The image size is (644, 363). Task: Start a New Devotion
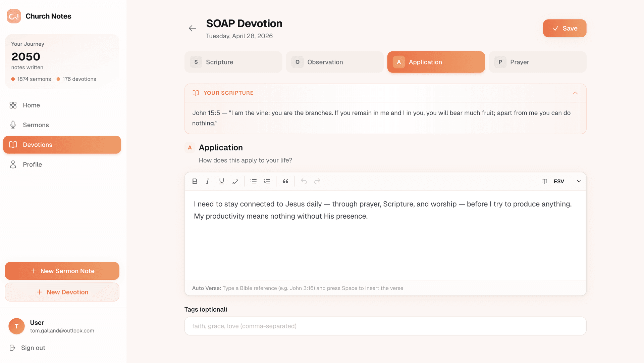pos(62,292)
